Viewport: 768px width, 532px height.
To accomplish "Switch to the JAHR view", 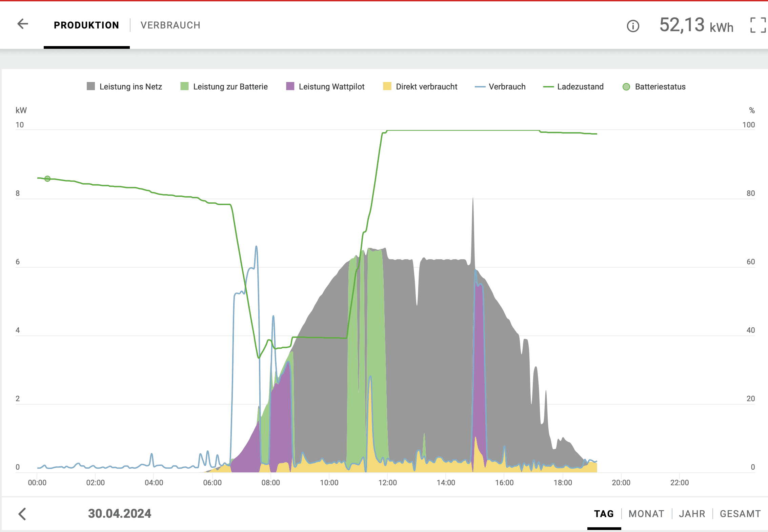I will pos(692,514).
